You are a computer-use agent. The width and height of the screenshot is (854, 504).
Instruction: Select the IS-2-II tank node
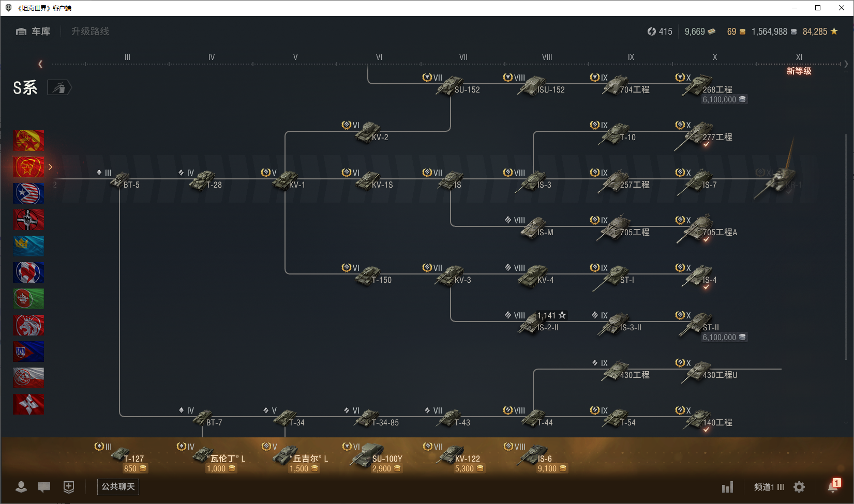536,323
